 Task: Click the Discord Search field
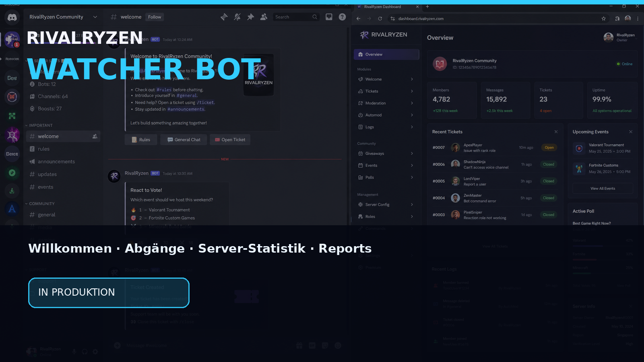click(x=296, y=17)
